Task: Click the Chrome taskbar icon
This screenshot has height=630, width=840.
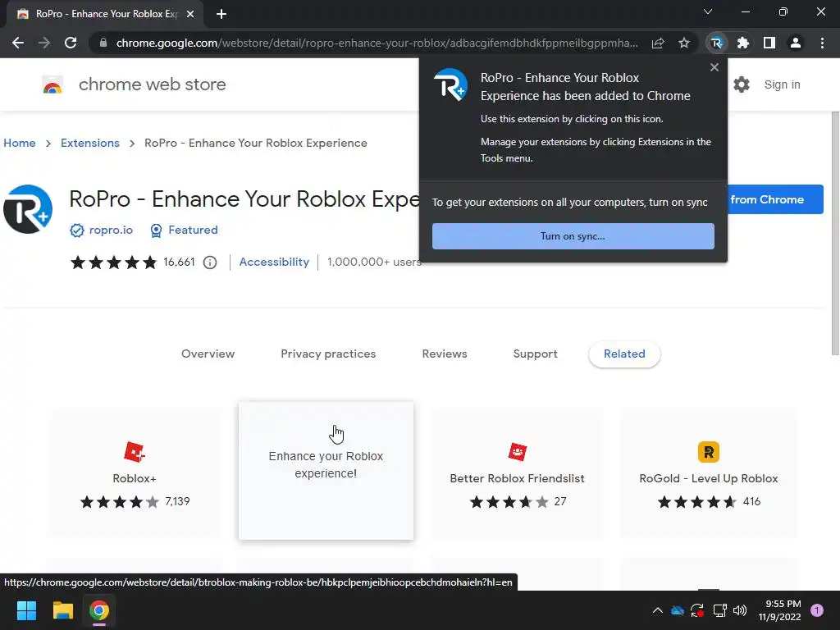Action: (x=99, y=610)
